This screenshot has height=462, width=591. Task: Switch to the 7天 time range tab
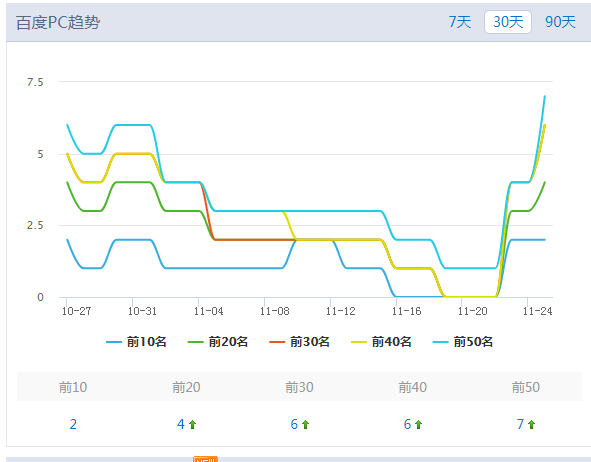460,22
